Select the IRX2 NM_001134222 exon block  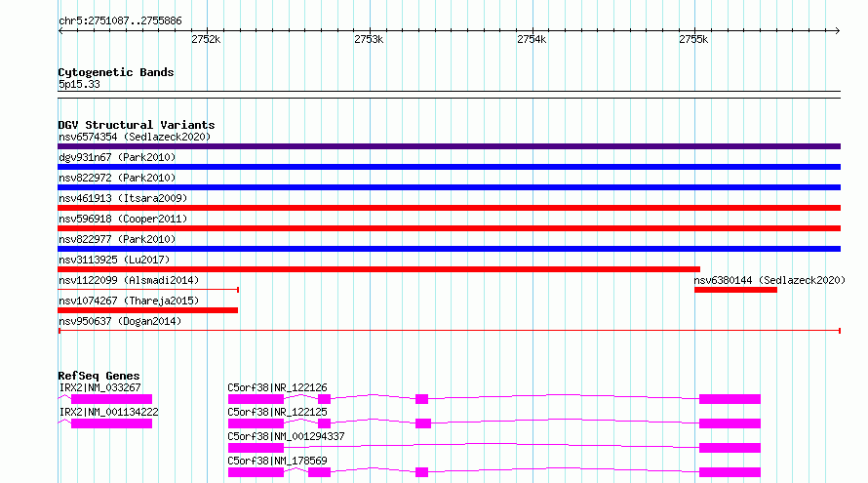pos(112,423)
